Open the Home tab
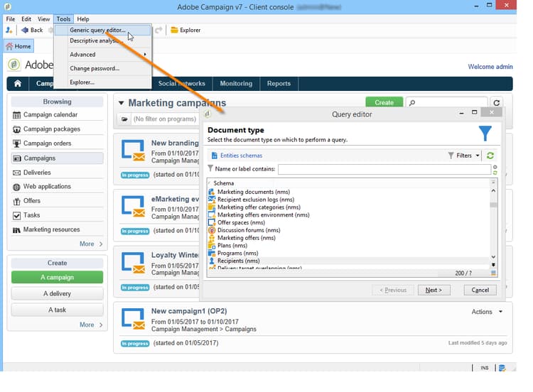This screenshot has width=533, height=392. point(18,46)
